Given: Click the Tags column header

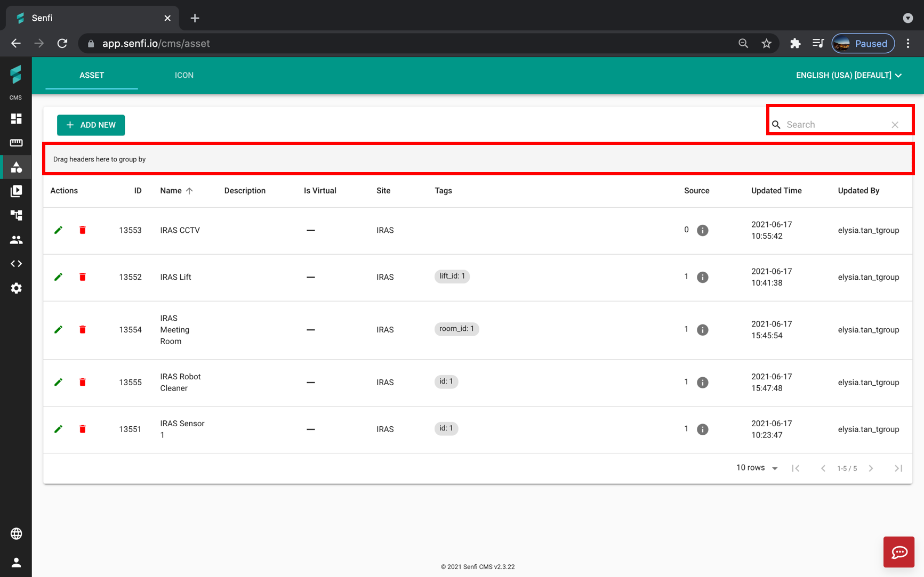Looking at the screenshot, I should 443,191.
